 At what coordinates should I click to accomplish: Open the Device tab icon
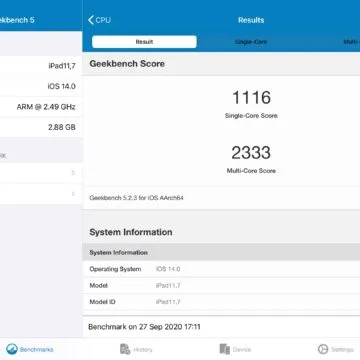(225, 349)
